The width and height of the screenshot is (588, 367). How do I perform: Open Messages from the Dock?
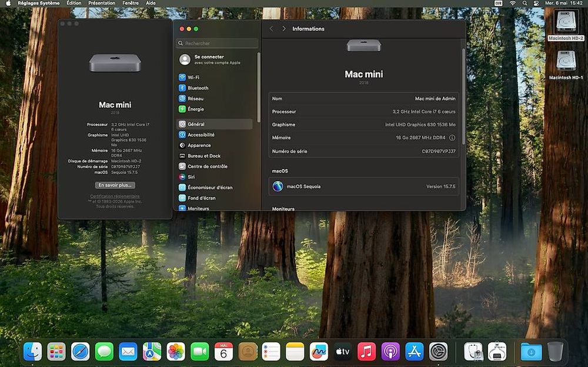click(x=104, y=352)
